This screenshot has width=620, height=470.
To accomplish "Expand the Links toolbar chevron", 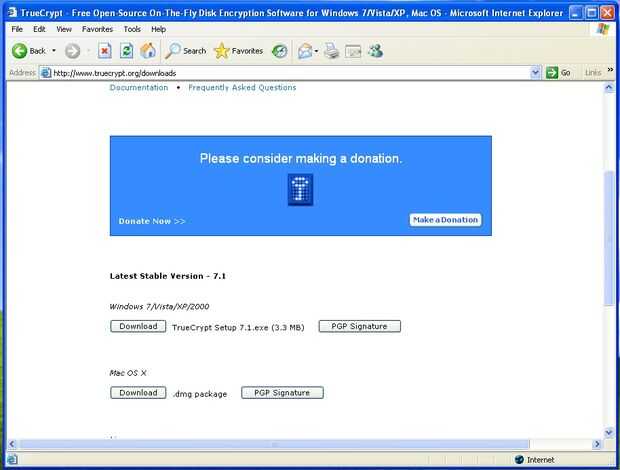I will [610, 70].
